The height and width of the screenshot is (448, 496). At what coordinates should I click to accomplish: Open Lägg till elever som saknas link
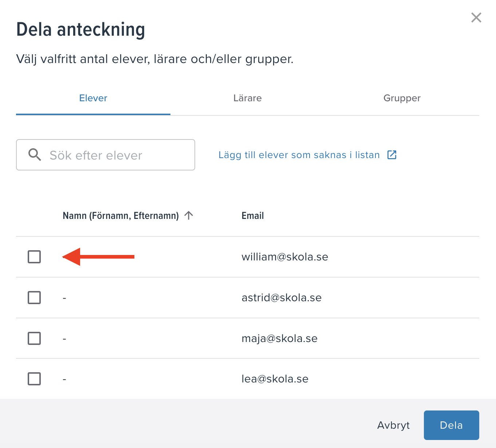(x=299, y=155)
